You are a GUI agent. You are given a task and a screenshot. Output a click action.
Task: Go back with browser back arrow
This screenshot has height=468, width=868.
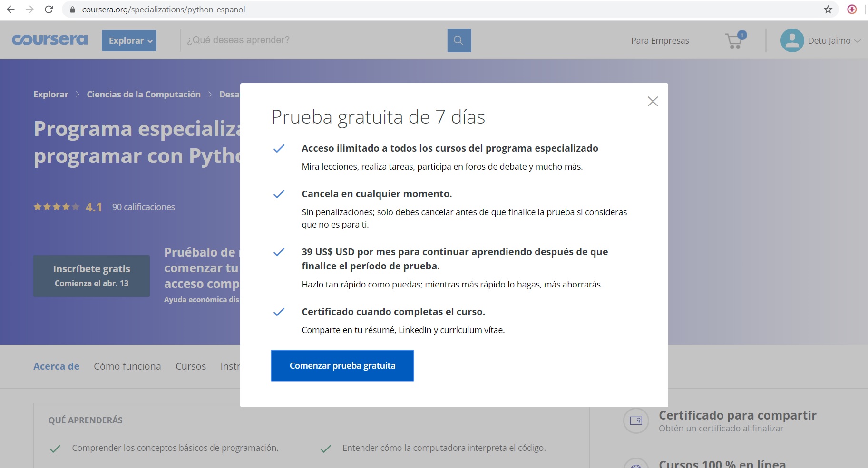click(x=10, y=9)
